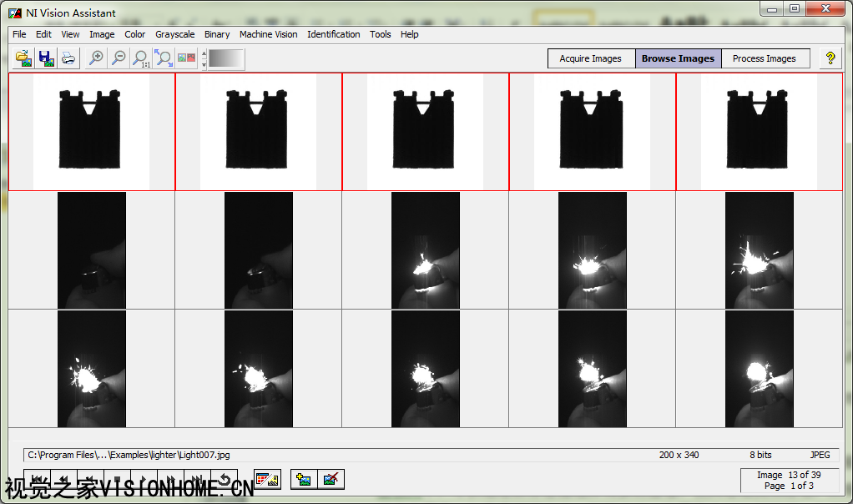This screenshot has width=853, height=504.
Task: Click the Print Image icon
Action: tap(68, 58)
